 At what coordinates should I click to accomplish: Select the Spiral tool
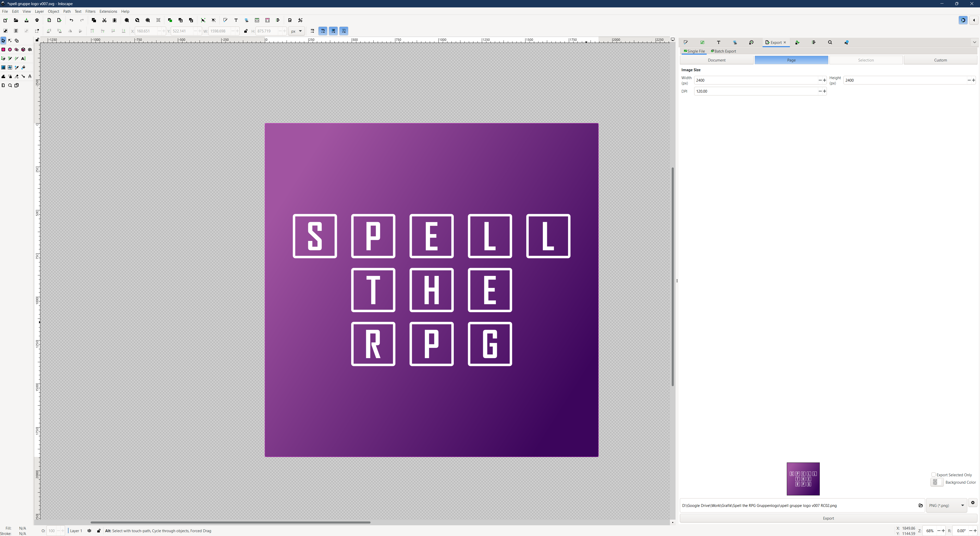click(x=30, y=50)
